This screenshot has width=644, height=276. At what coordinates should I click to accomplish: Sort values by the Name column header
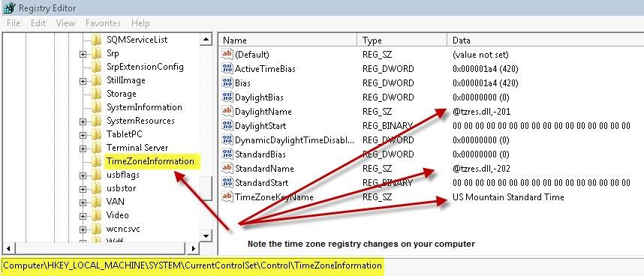(288, 40)
